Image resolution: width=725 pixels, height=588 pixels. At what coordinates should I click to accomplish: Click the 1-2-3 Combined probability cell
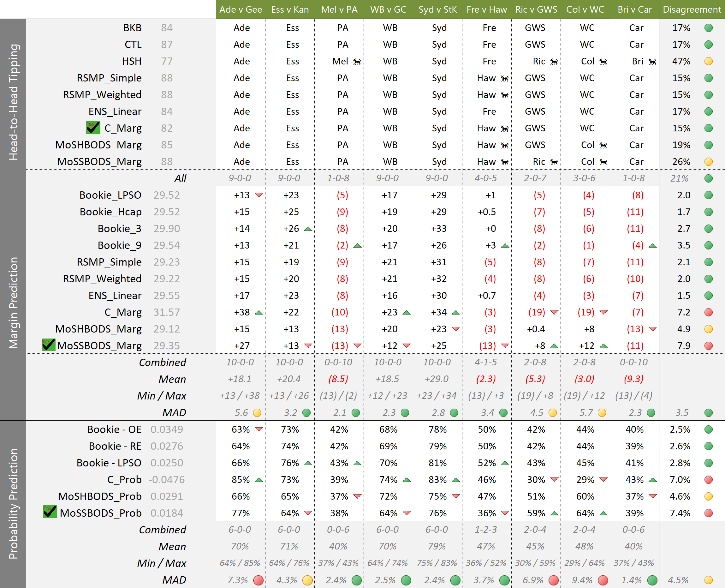click(x=486, y=530)
